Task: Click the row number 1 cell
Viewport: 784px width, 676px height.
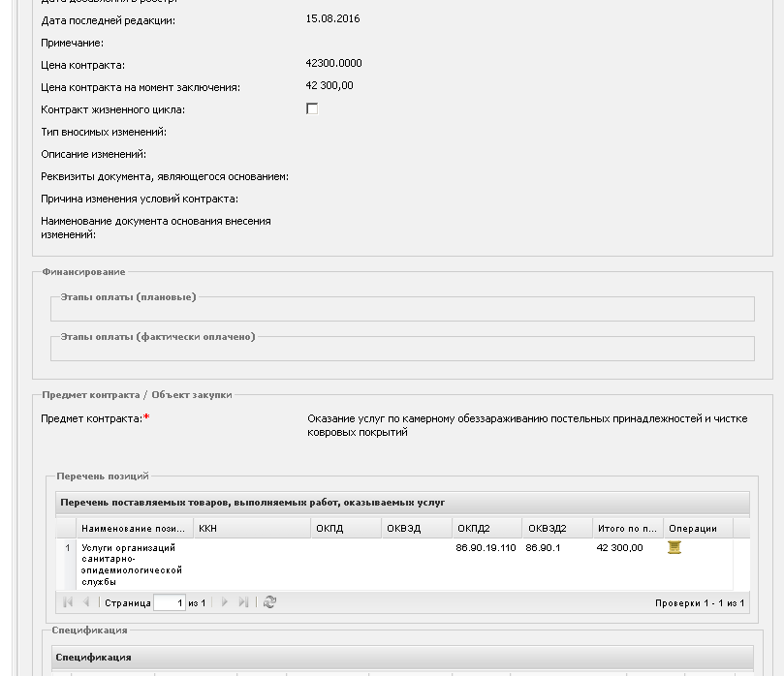Action: pos(67,565)
